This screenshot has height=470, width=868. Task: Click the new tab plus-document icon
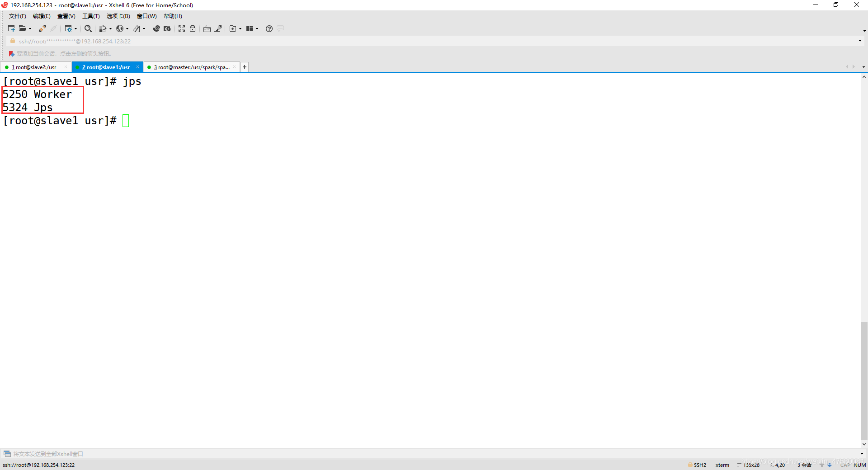pos(233,28)
